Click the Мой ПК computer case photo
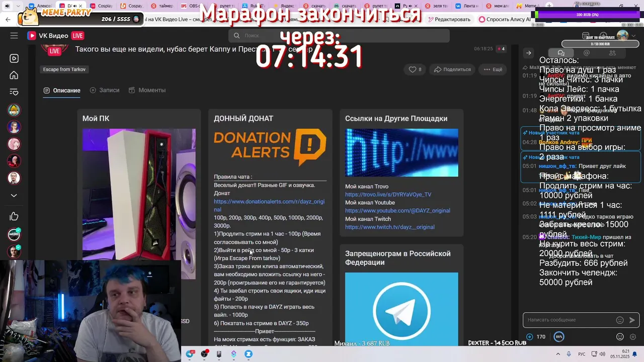The image size is (644, 362). pyautogui.click(x=139, y=204)
